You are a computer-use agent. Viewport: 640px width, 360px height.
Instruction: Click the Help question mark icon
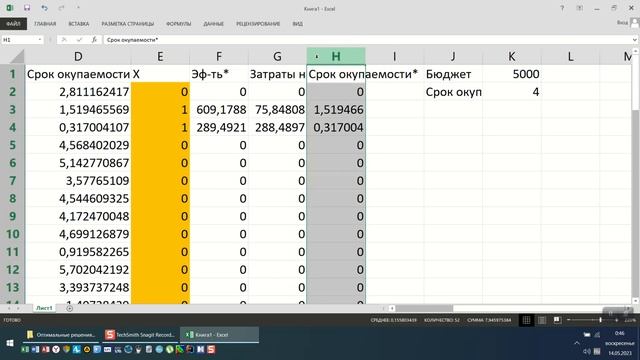tap(562, 8)
